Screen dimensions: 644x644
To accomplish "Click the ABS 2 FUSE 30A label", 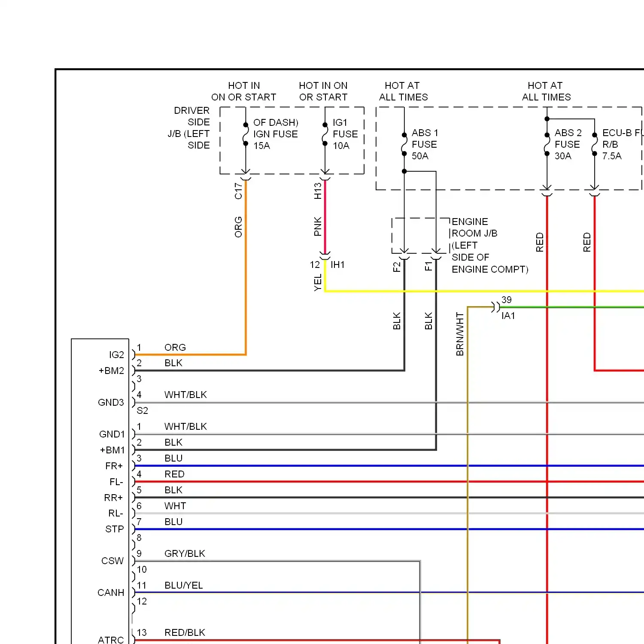I will pos(568,144).
